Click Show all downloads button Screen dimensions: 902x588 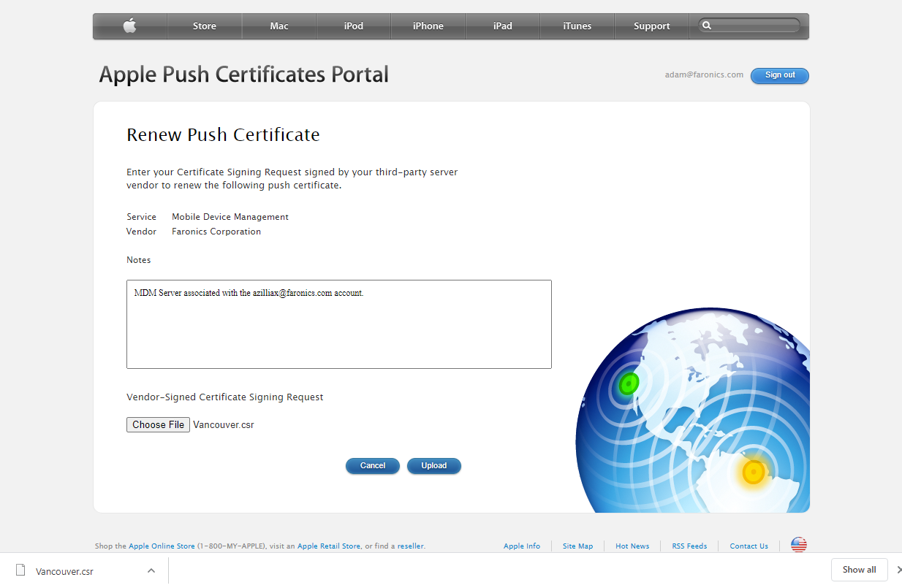pyautogui.click(x=859, y=570)
